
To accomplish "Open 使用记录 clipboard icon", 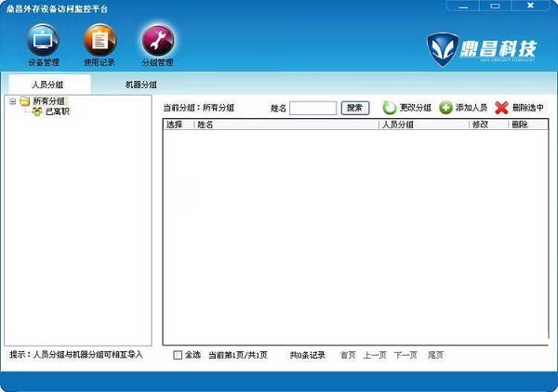I will (100, 40).
